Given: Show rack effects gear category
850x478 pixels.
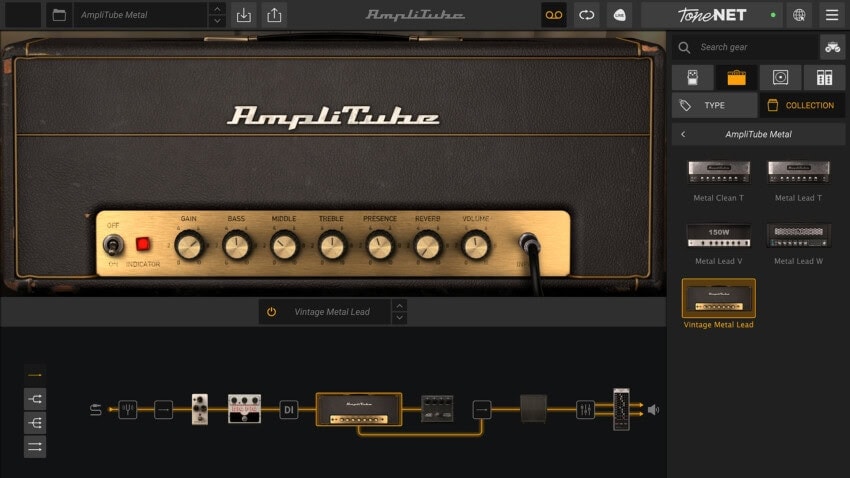Looking at the screenshot, I should pyautogui.click(x=824, y=77).
